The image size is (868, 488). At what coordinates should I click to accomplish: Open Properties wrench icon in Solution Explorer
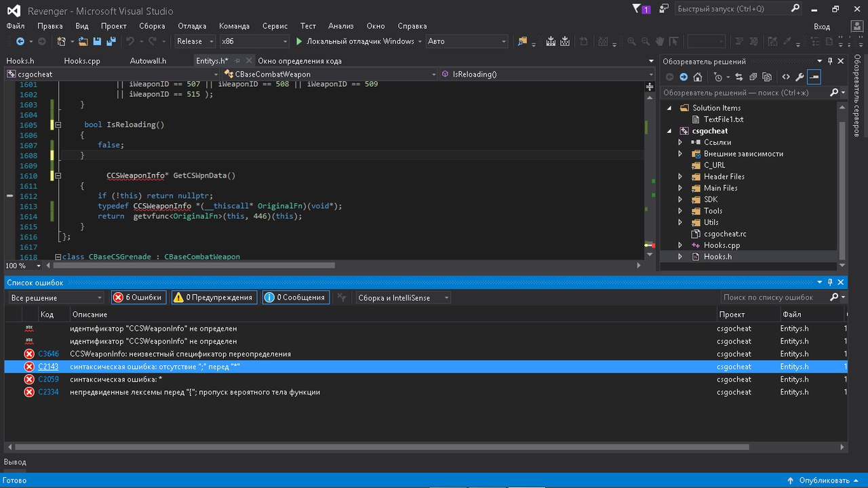[x=800, y=77]
